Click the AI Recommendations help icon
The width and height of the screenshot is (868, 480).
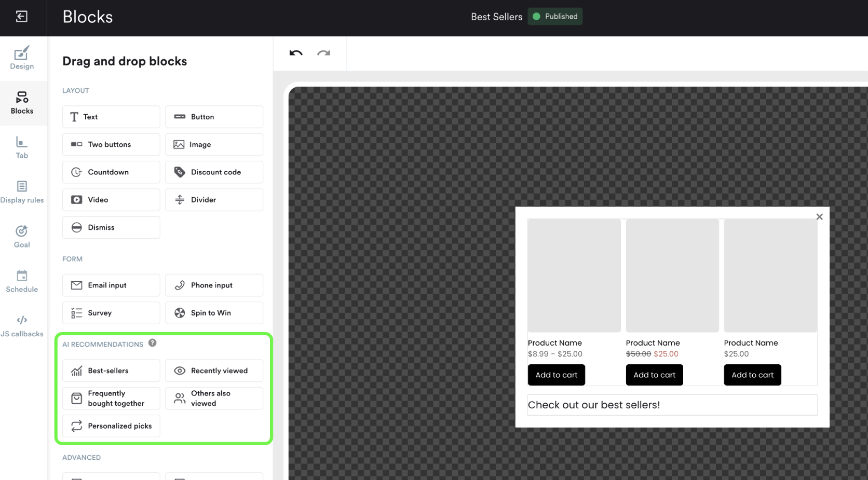152,343
